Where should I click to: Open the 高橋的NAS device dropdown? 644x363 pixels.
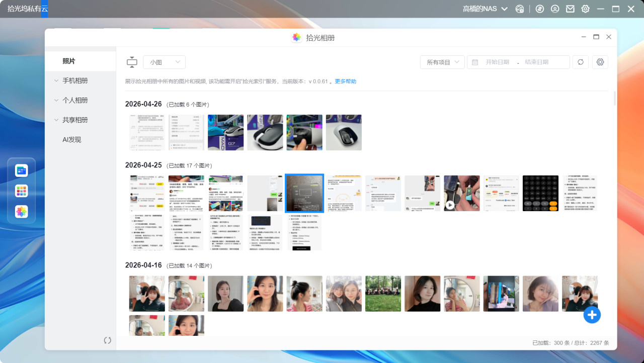(485, 9)
